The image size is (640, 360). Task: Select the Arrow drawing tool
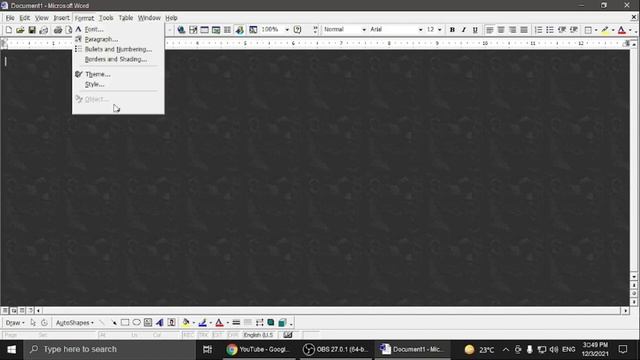click(113, 322)
